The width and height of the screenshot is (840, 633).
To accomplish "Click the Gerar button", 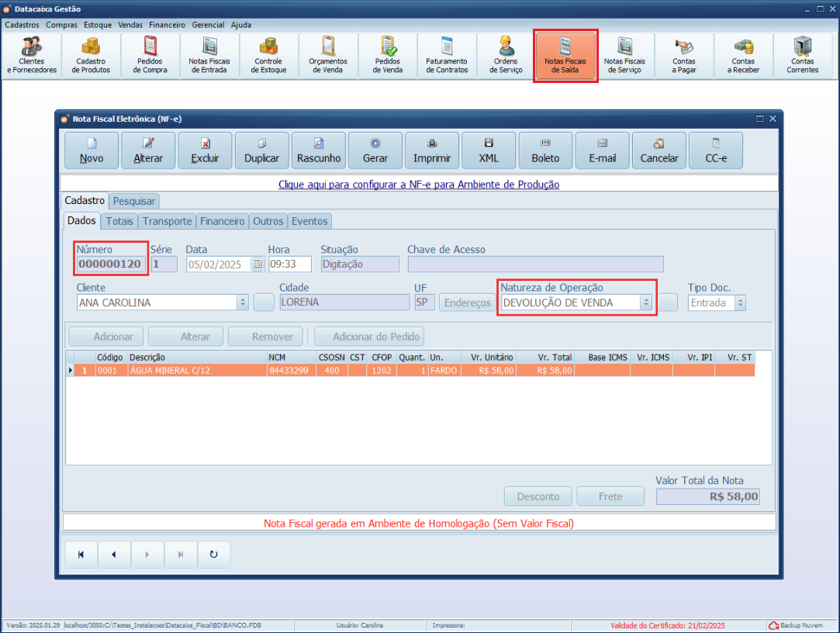I will 375,150.
